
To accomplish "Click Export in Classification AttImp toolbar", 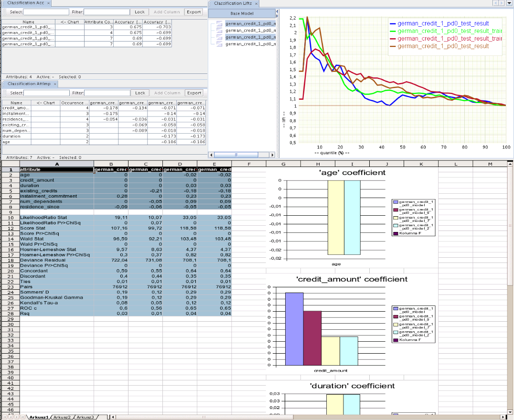I will pyautogui.click(x=194, y=93).
